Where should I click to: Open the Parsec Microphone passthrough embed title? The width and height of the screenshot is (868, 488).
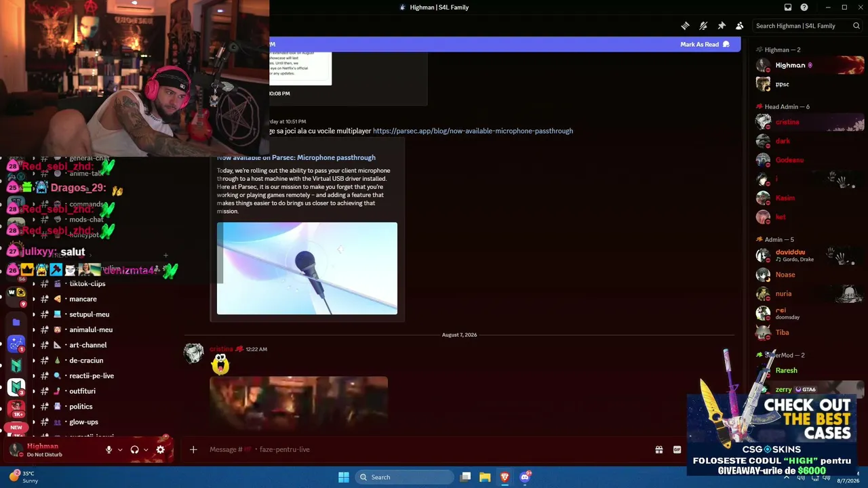coord(296,157)
